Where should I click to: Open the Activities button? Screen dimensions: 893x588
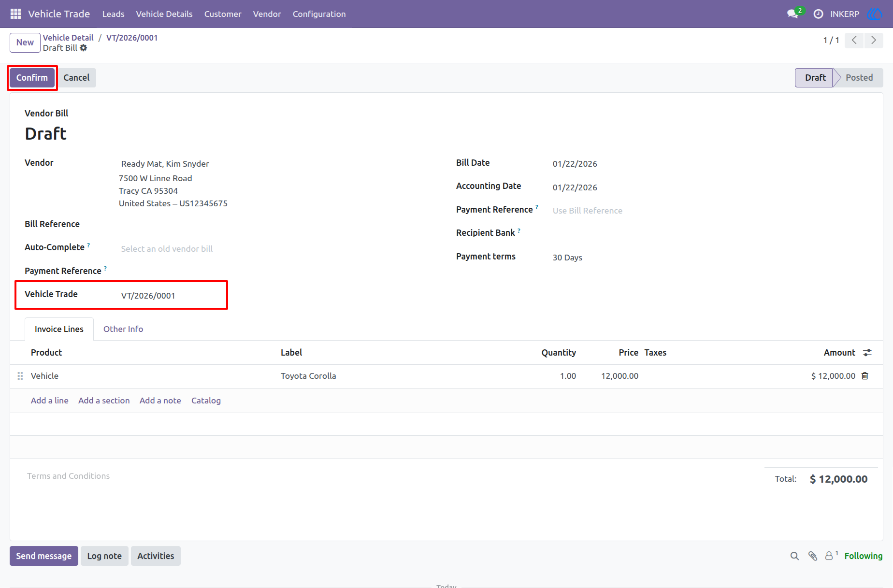point(156,556)
